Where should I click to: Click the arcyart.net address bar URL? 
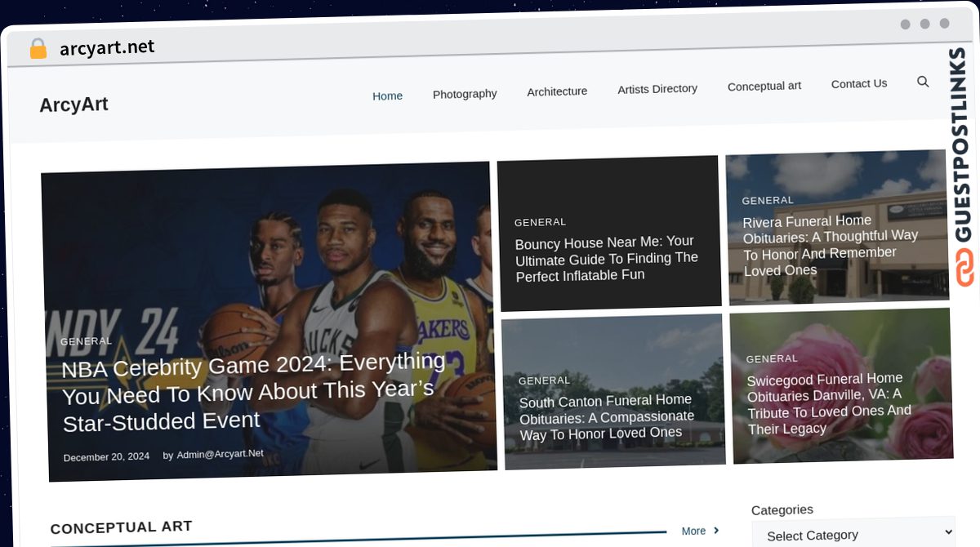coord(107,48)
